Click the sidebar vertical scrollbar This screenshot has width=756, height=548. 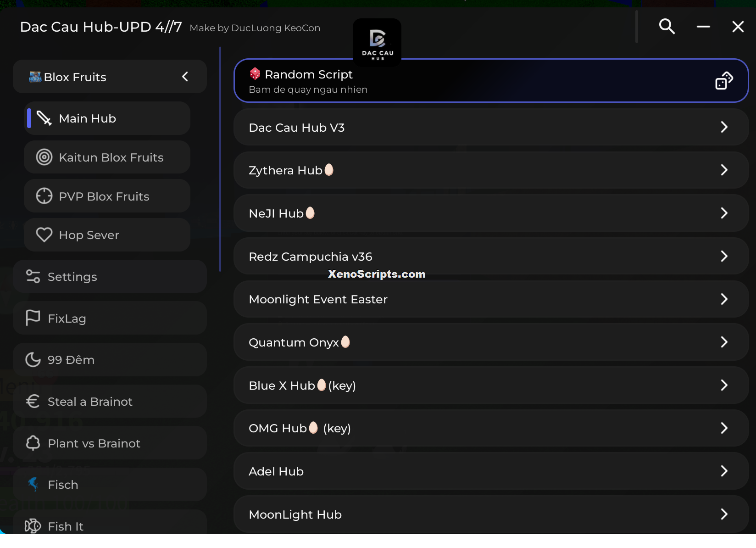pos(220,159)
